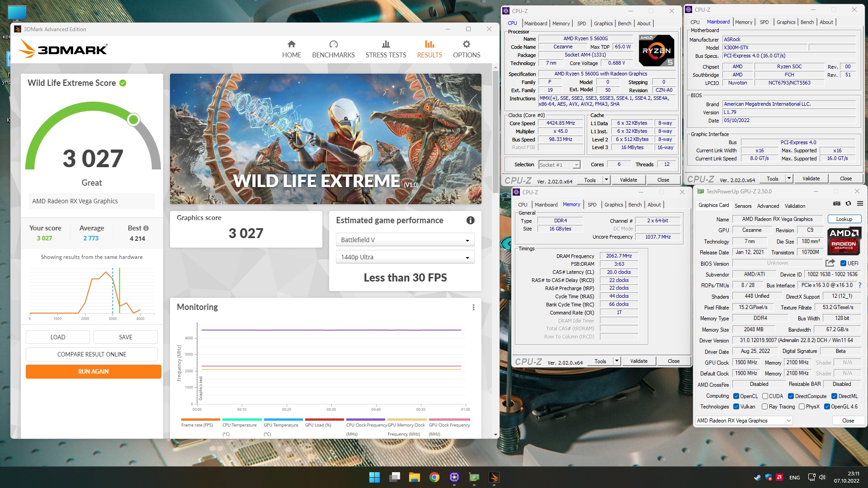Toggle the DirectCompute checkbox in GPU-Z

[791, 396]
